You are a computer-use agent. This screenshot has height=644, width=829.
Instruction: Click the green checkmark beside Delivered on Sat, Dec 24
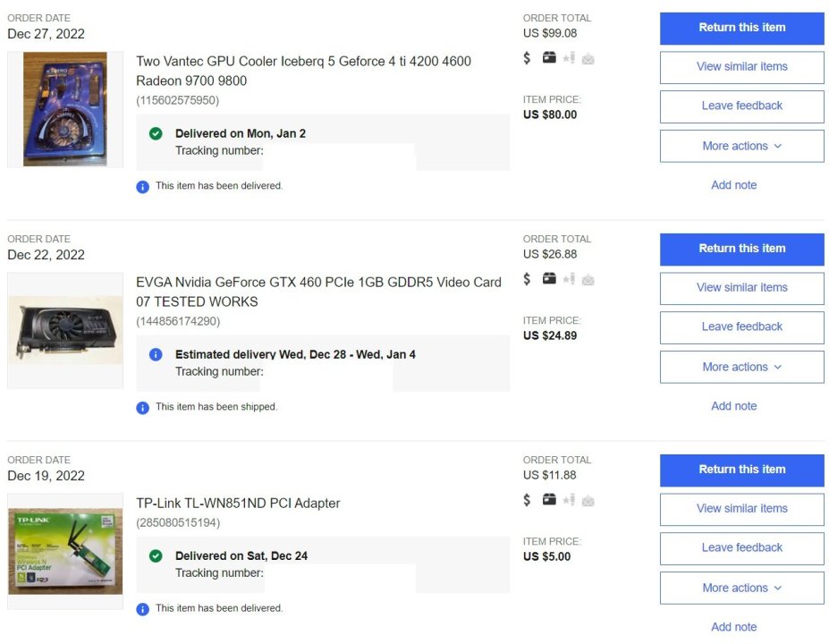point(156,555)
